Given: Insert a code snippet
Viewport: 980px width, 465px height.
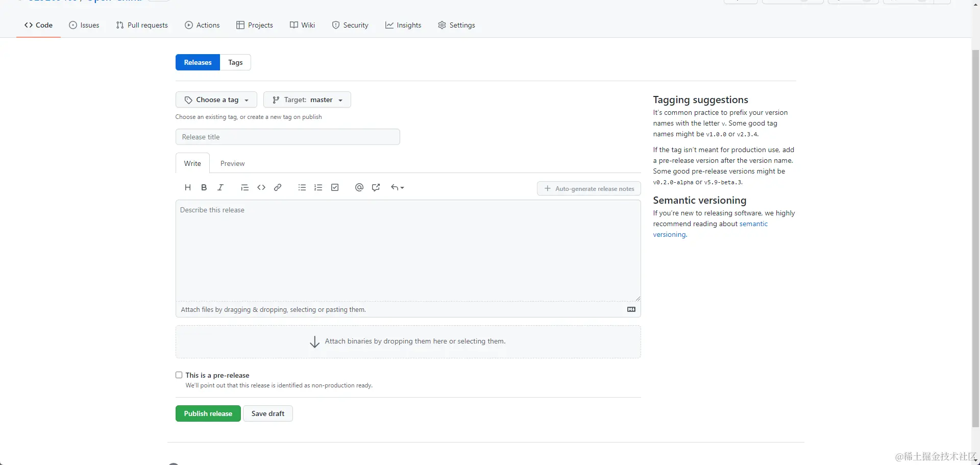Looking at the screenshot, I should (x=261, y=187).
